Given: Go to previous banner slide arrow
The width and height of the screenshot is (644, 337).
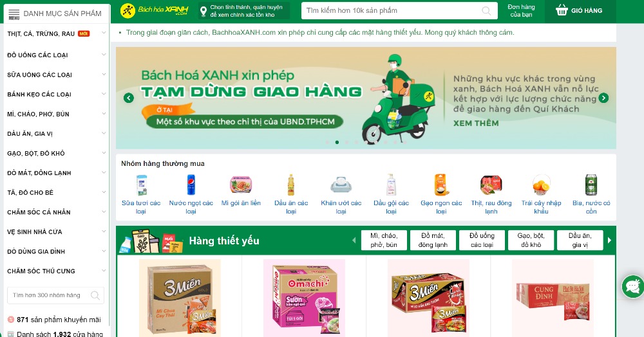Looking at the screenshot, I should 129,98.
